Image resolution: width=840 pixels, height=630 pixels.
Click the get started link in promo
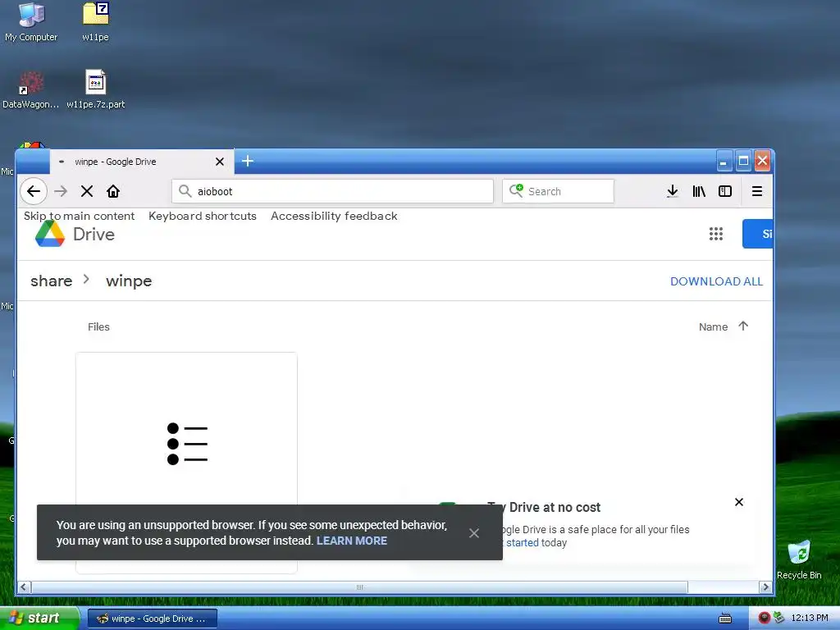(522, 543)
